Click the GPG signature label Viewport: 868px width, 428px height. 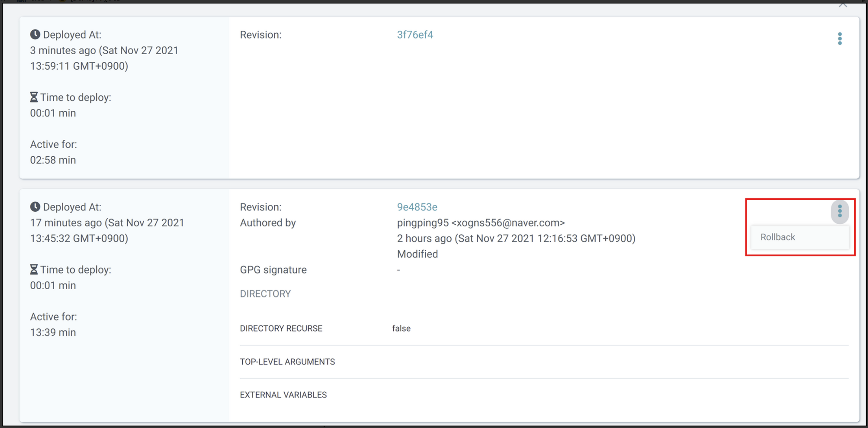273,270
